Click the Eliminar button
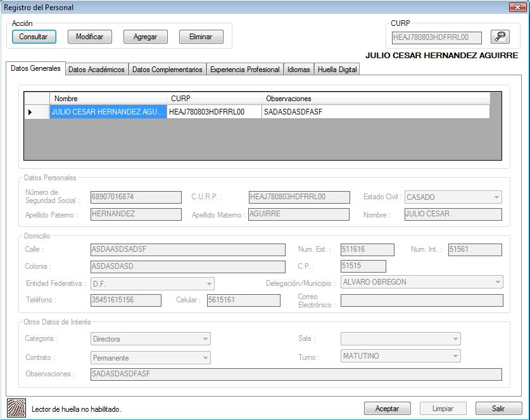Screen dimensions: 530x420 (x=201, y=37)
